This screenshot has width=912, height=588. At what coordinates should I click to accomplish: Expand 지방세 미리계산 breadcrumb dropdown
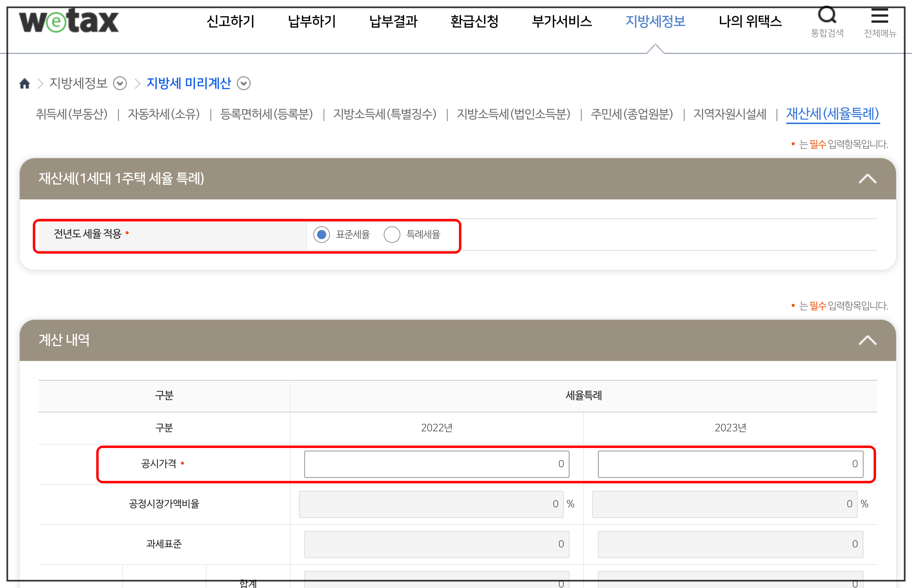pyautogui.click(x=244, y=83)
